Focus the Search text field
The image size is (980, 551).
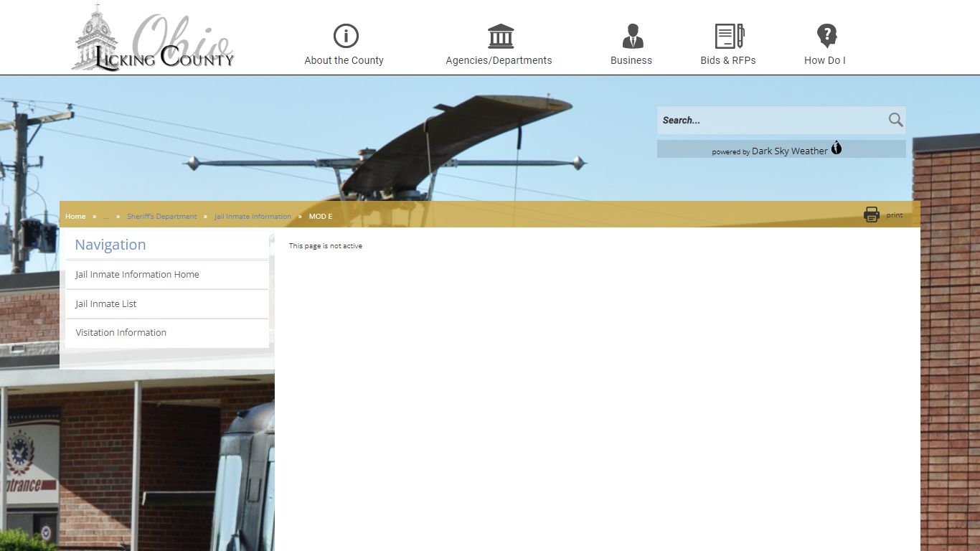click(x=771, y=121)
